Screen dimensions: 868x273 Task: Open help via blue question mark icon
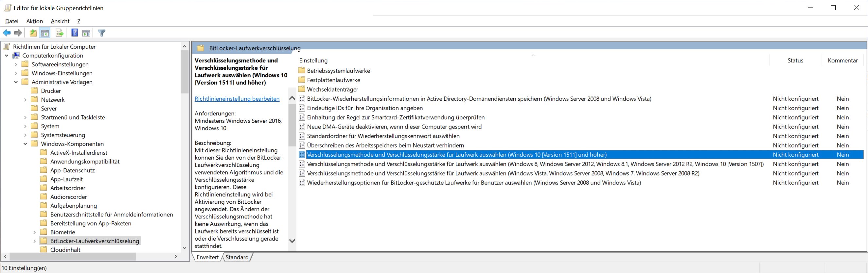point(75,33)
